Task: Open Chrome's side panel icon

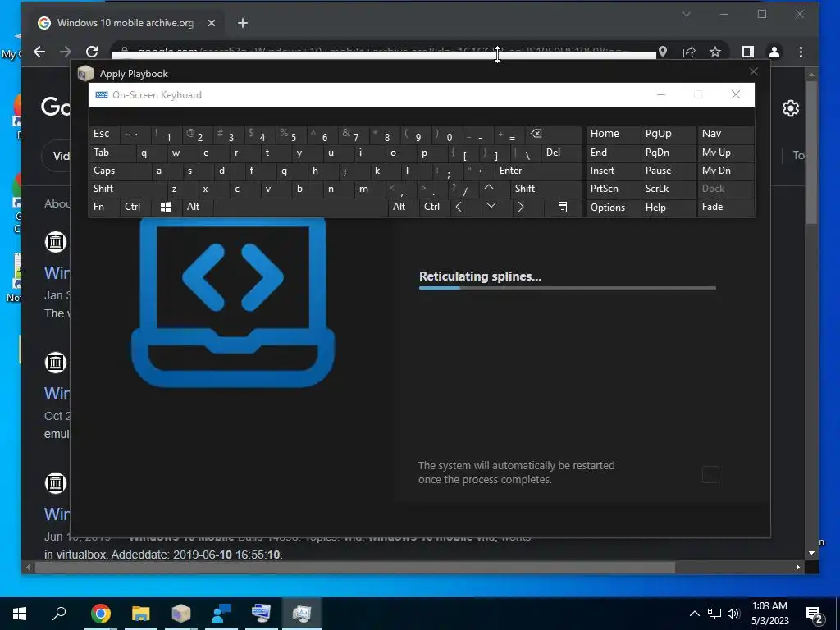Action: coord(748,52)
